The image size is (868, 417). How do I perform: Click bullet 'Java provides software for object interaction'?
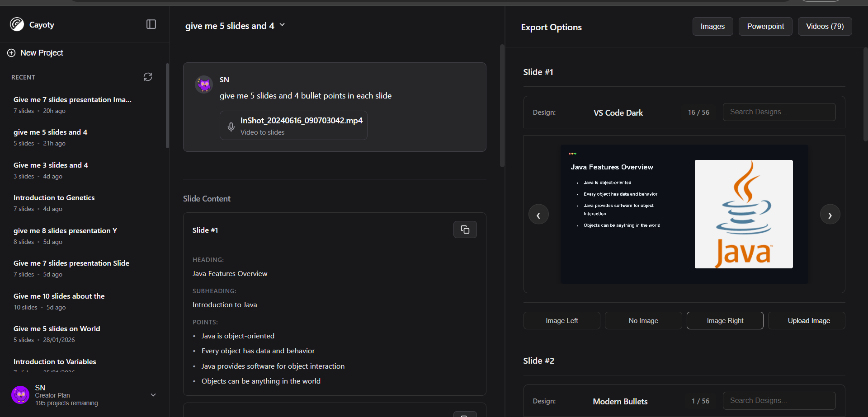273,366
